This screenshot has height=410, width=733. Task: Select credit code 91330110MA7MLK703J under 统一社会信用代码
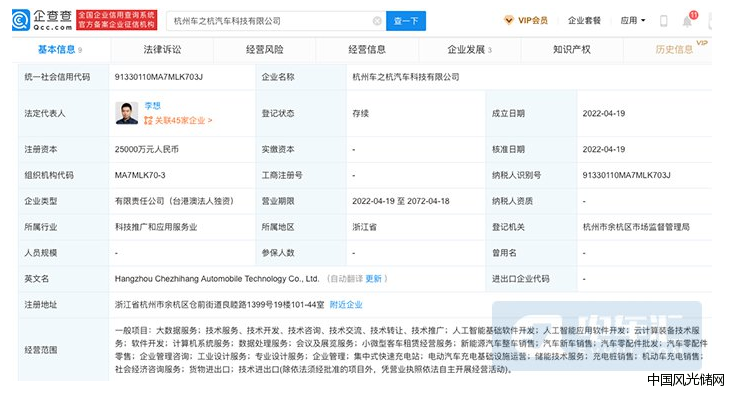(158, 77)
